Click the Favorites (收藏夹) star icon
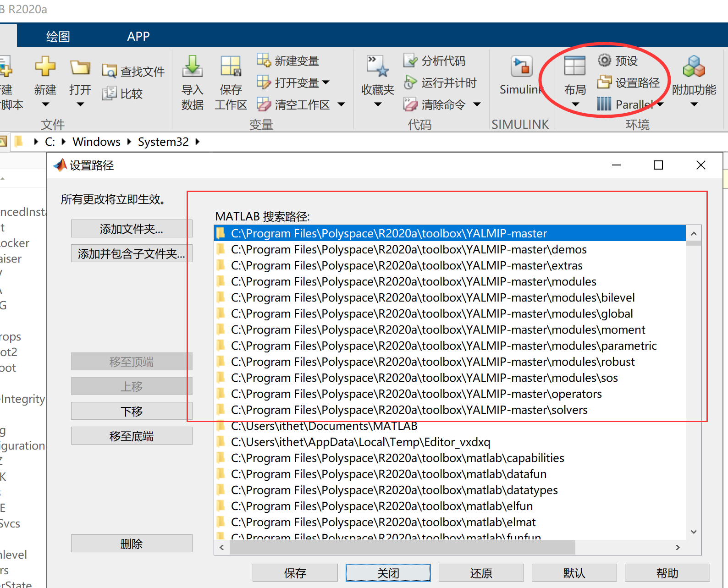Viewport: 728px width, 588px height. point(377,66)
